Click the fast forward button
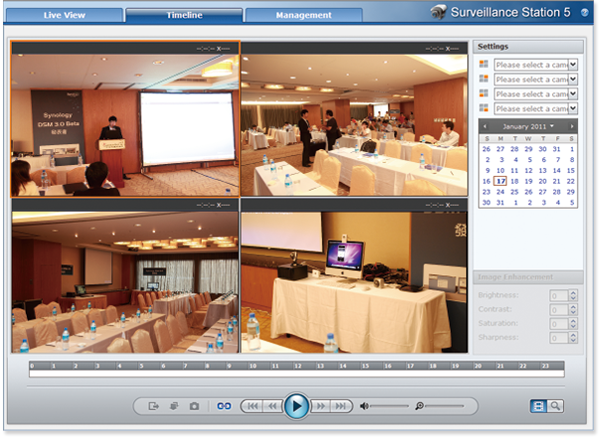This screenshot has width=600, height=439. [320, 406]
